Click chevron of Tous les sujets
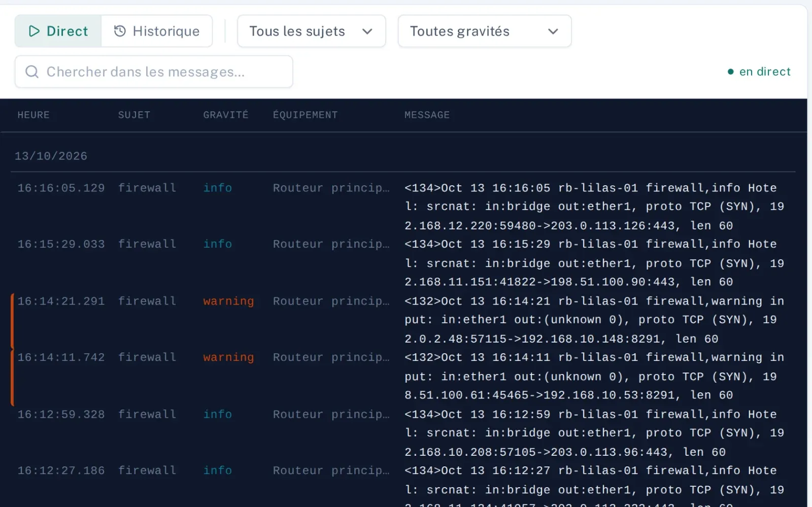This screenshot has width=812, height=507. [x=367, y=31]
